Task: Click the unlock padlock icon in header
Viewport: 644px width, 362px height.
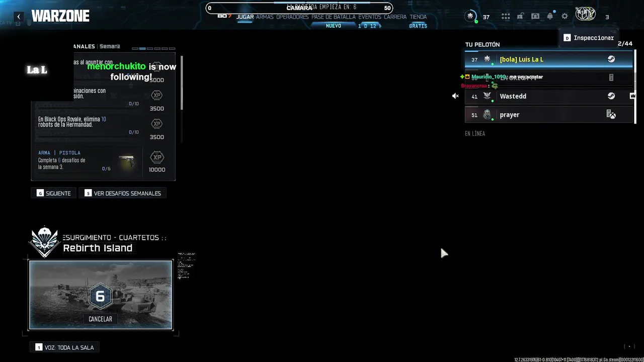Action: coord(520,17)
